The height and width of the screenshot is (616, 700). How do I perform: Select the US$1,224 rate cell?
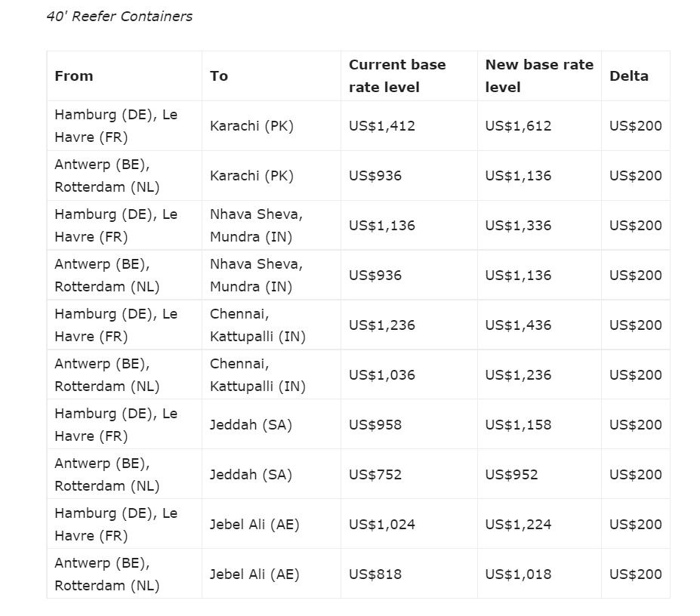pos(518,525)
